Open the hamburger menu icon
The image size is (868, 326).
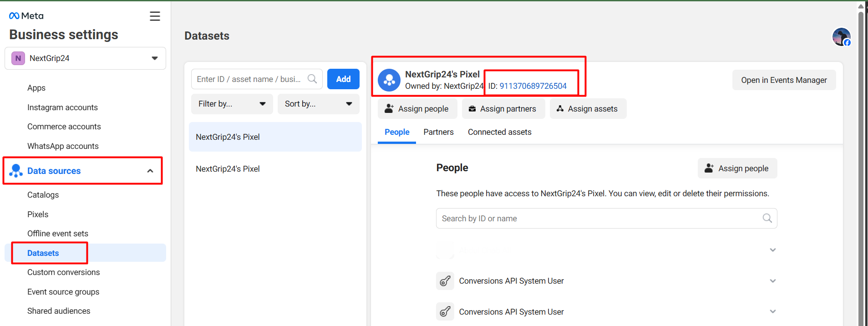click(155, 16)
